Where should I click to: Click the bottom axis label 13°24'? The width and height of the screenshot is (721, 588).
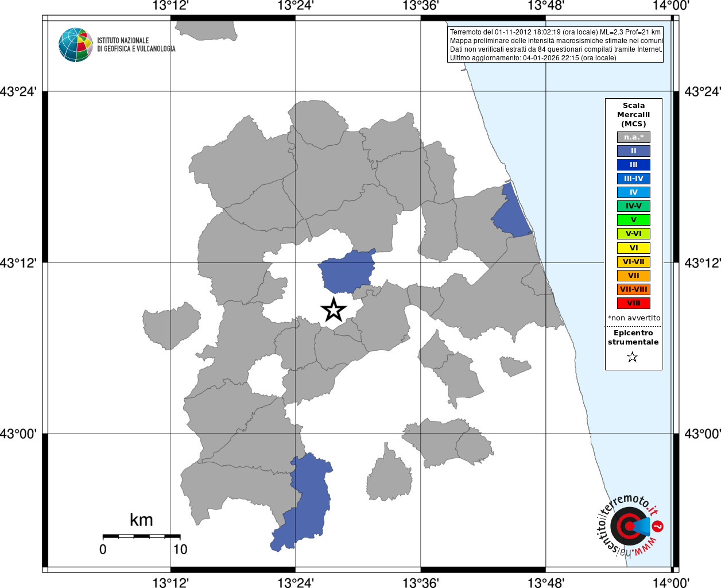click(296, 583)
